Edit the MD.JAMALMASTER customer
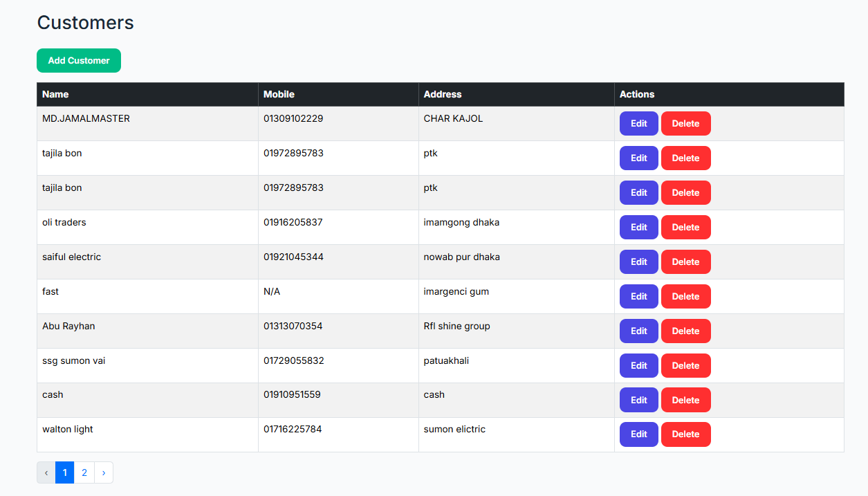This screenshot has width=868, height=496. 638,124
